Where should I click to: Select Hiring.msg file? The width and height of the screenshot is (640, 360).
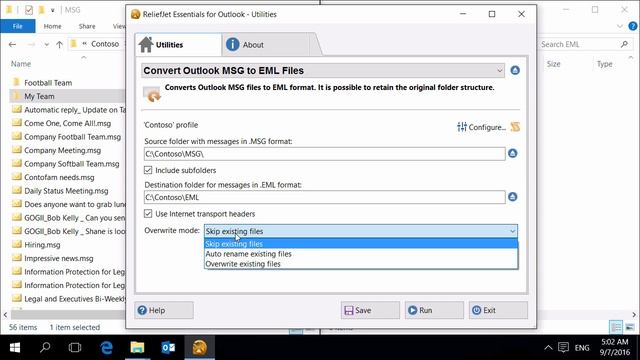click(42, 244)
